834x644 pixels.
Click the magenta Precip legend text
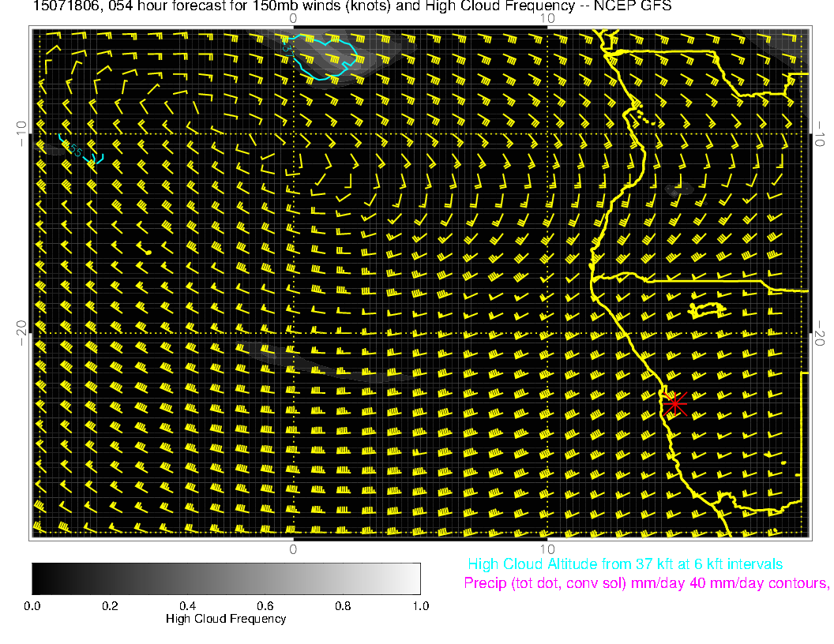[x=645, y=584]
